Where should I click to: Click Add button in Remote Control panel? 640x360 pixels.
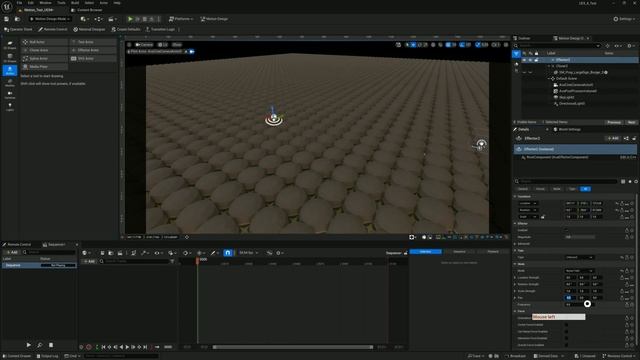12,253
